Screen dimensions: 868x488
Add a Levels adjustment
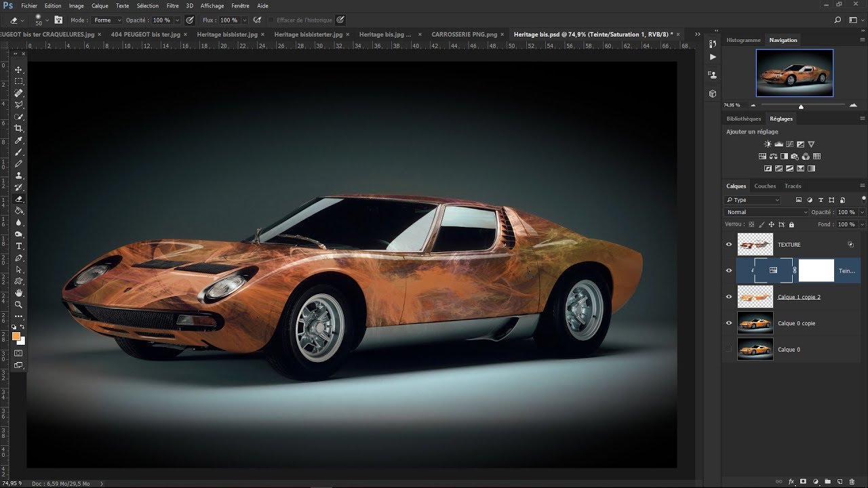(x=778, y=144)
